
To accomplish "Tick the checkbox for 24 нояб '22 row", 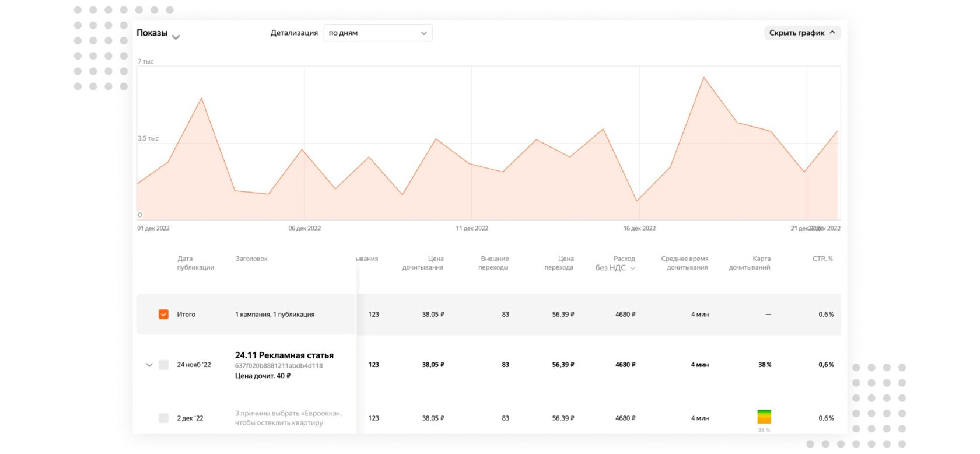I will [x=163, y=365].
